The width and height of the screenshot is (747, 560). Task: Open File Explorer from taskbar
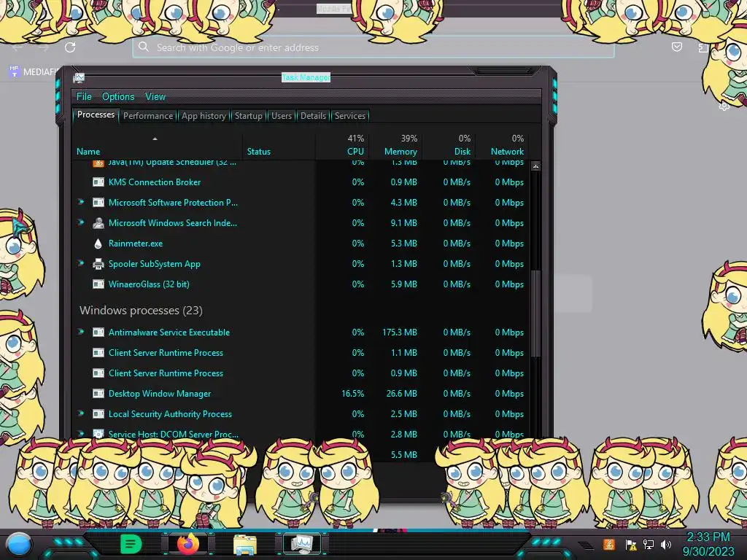click(245, 545)
